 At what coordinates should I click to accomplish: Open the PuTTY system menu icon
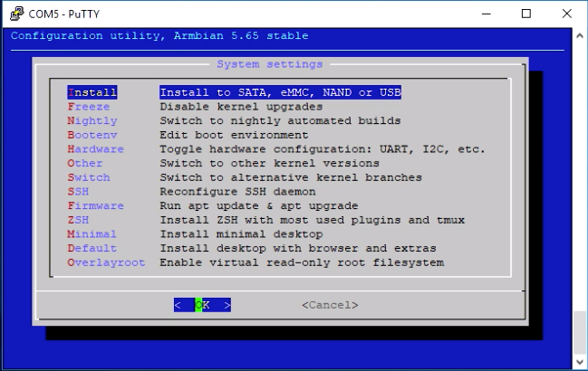[x=17, y=14]
